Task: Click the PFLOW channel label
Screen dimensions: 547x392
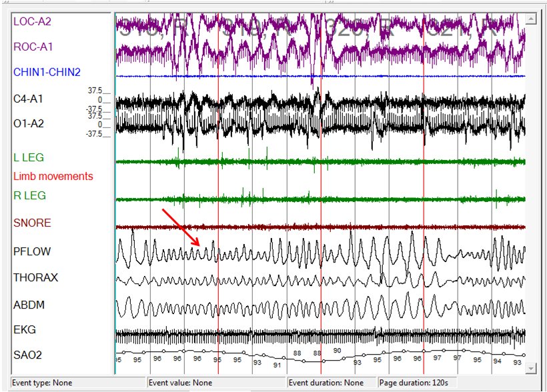Action: (32, 251)
